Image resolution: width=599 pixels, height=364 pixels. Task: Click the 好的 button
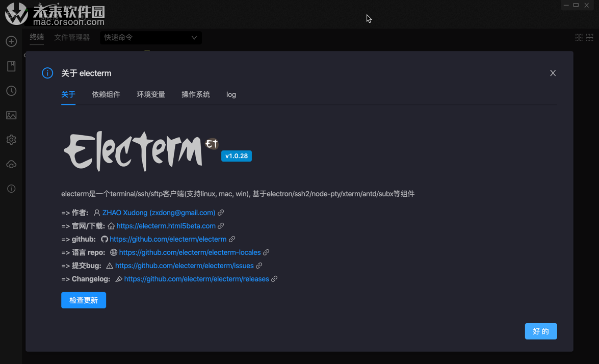(541, 331)
